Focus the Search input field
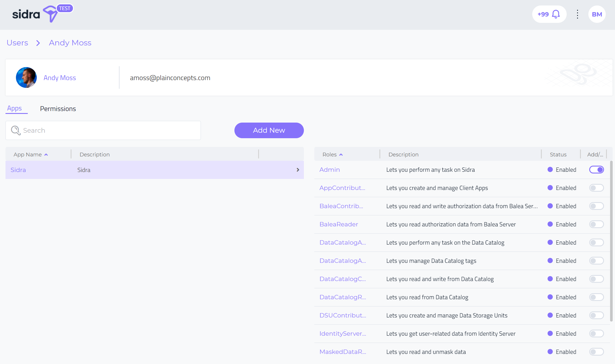This screenshot has width=615, height=364. coord(110,130)
